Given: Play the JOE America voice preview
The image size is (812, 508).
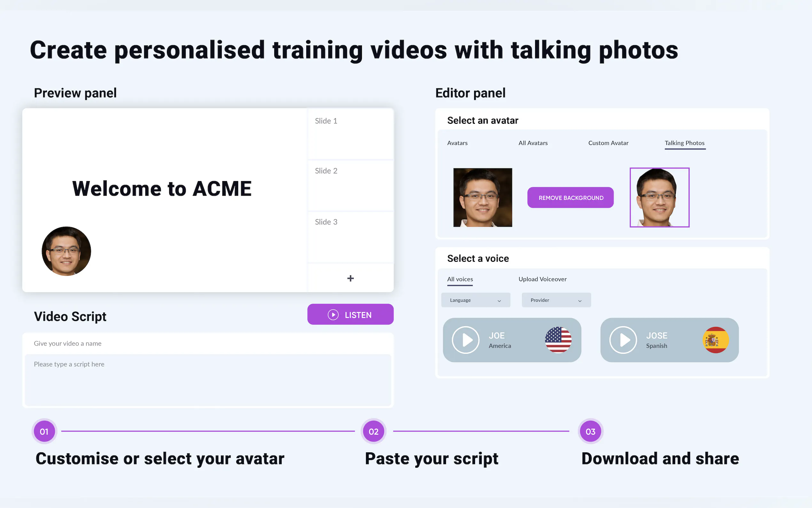Looking at the screenshot, I should tap(465, 340).
